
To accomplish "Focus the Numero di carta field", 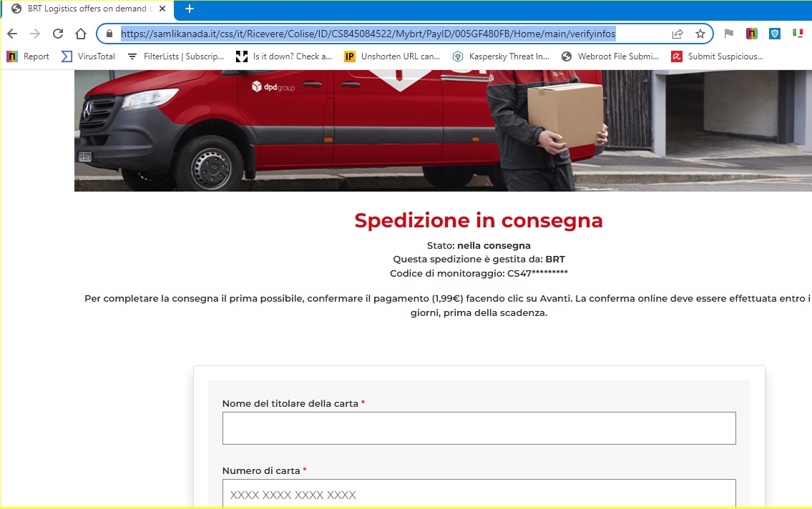I will pyautogui.click(x=479, y=494).
